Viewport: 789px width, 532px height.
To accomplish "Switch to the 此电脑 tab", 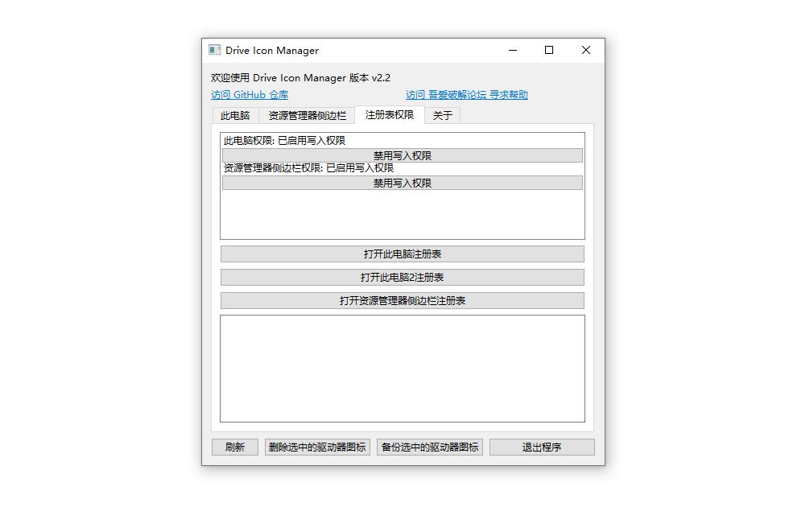I will click(235, 115).
